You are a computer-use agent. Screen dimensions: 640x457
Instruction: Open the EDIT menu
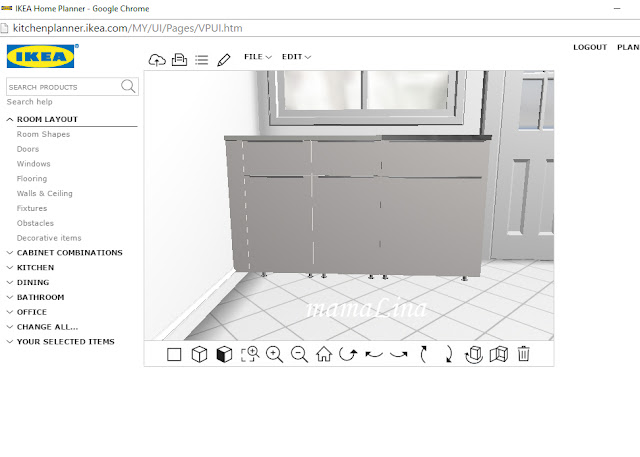coord(296,57)
